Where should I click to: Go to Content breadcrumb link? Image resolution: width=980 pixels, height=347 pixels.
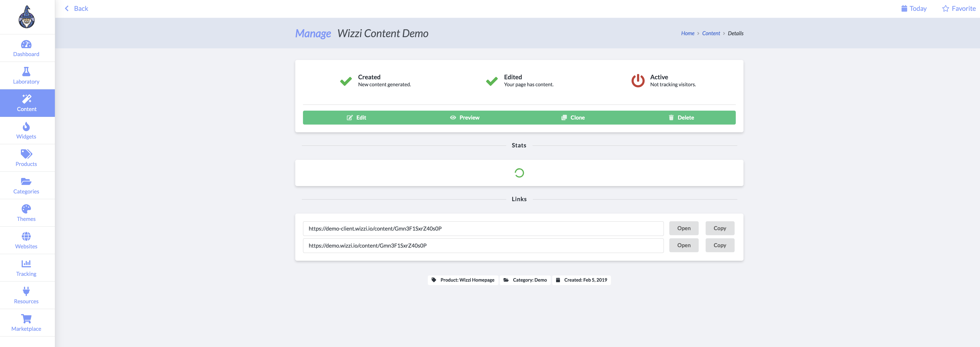coord(711,33)
